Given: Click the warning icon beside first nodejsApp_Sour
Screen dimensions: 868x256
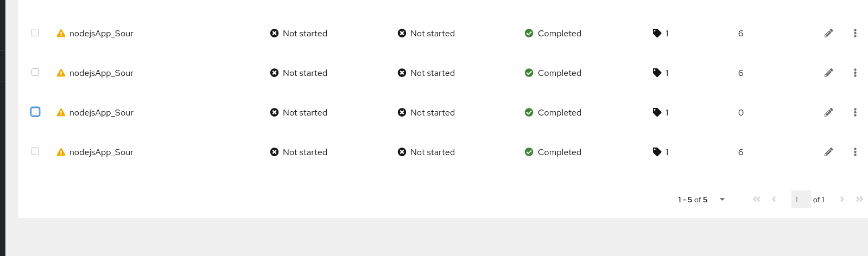Looking at the screenshot, I should (61, 33).
